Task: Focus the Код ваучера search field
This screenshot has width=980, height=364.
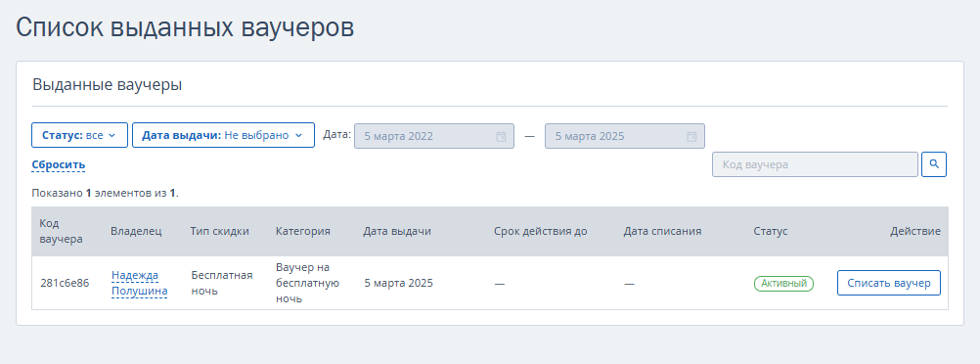Action: tap(815, 164)
